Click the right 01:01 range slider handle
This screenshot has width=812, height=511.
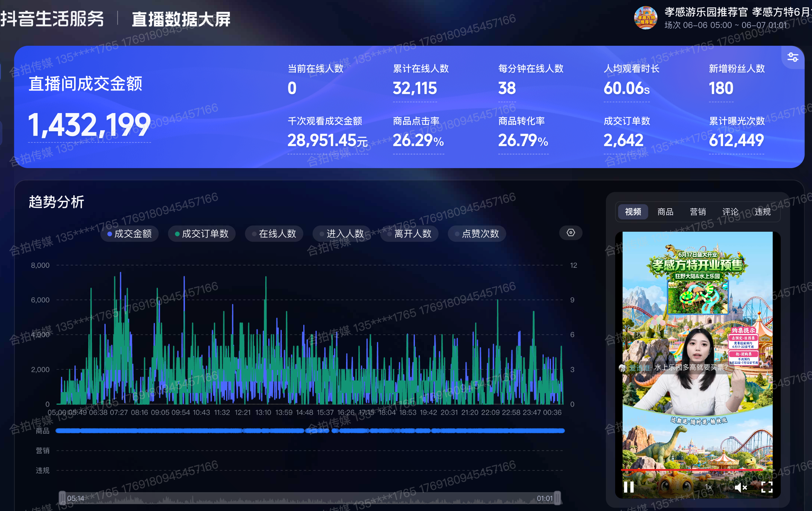pyautogui.click(x=557, y=498)
